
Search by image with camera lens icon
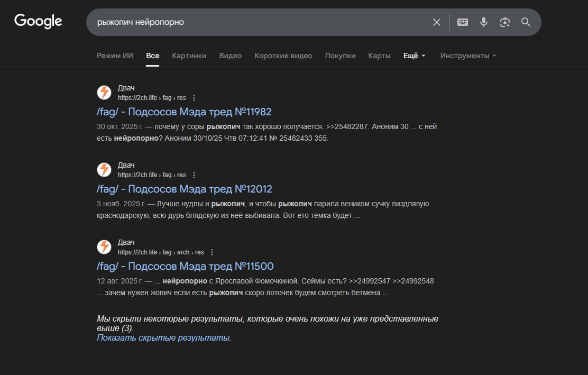tap(505, 22)
